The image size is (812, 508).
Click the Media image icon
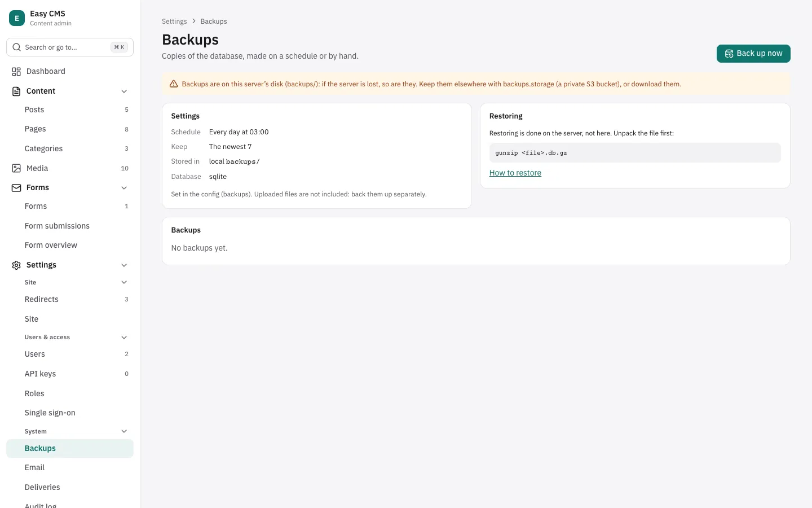pos(16,168)
